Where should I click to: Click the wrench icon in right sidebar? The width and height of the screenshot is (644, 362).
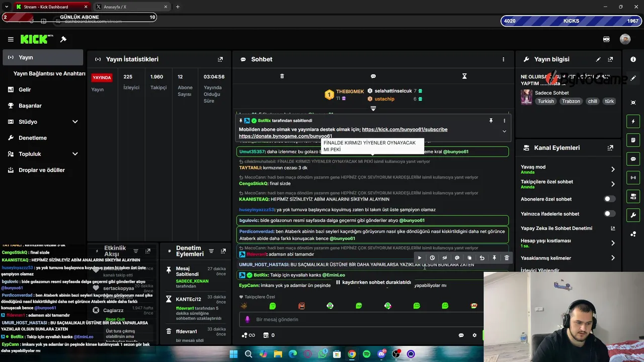tap(633, 215)
